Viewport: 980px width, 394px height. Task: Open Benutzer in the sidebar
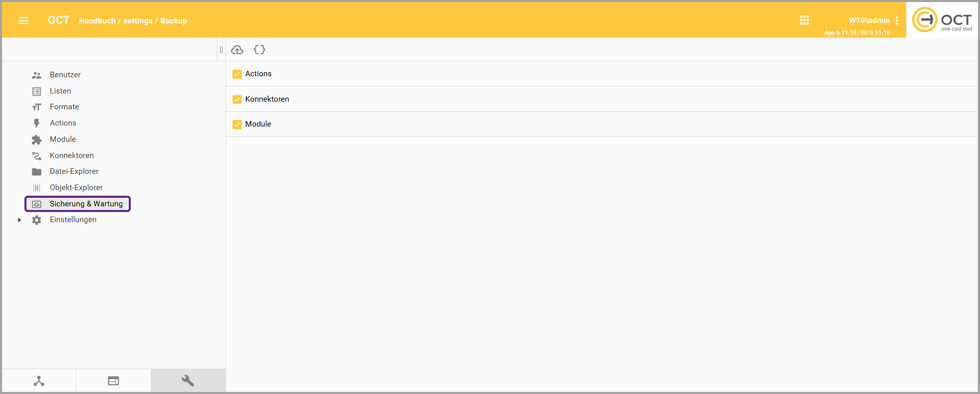(x=65, y=75)
